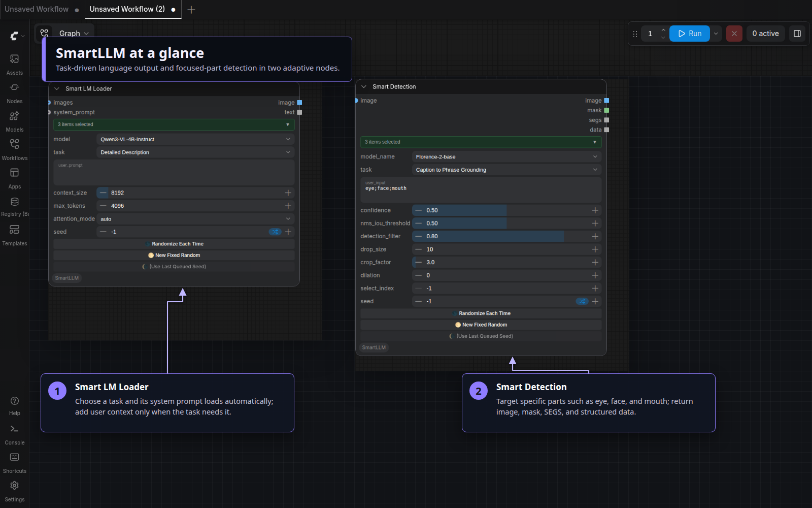Open the Assets sidebar panel
This screenshot has height=508, width=812.
14,65
